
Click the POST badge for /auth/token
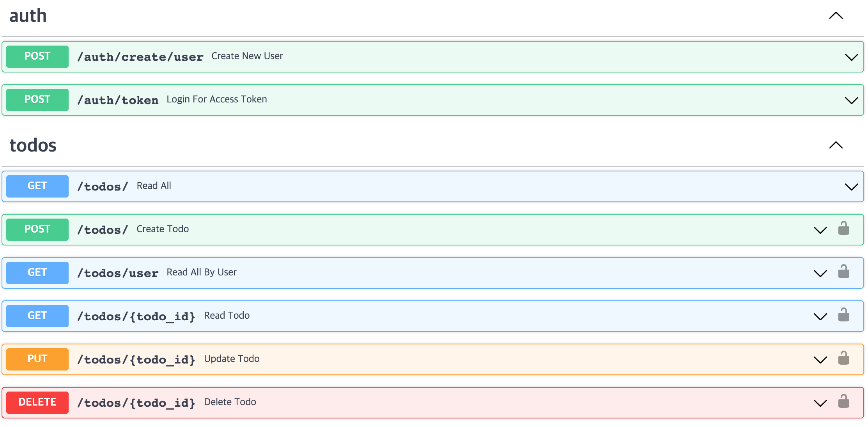coord(37,100)
